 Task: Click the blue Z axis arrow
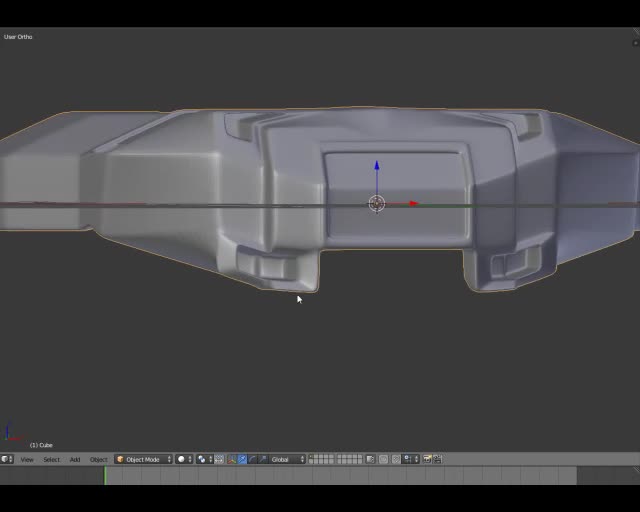(377, 165)
